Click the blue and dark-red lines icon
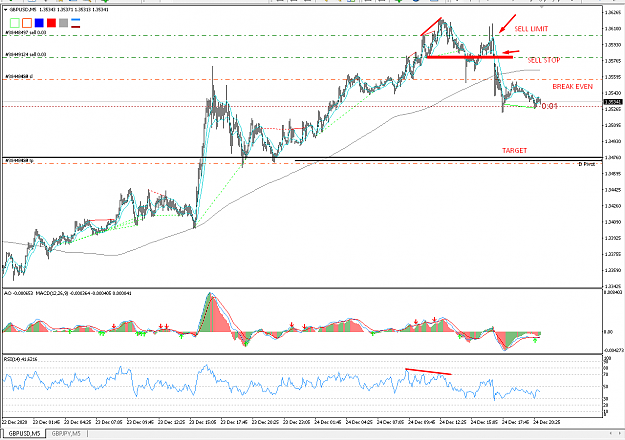The height and width of the screenshot is (440, 625). point(76,23)
